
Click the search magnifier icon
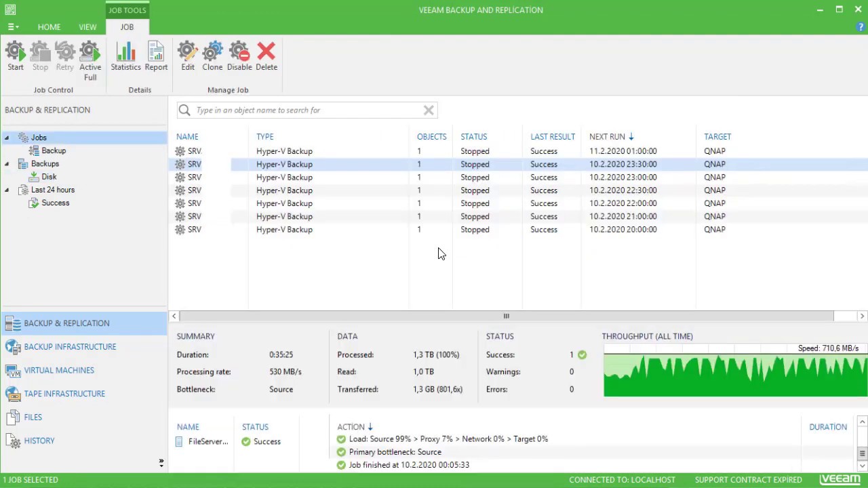point(184,110)
